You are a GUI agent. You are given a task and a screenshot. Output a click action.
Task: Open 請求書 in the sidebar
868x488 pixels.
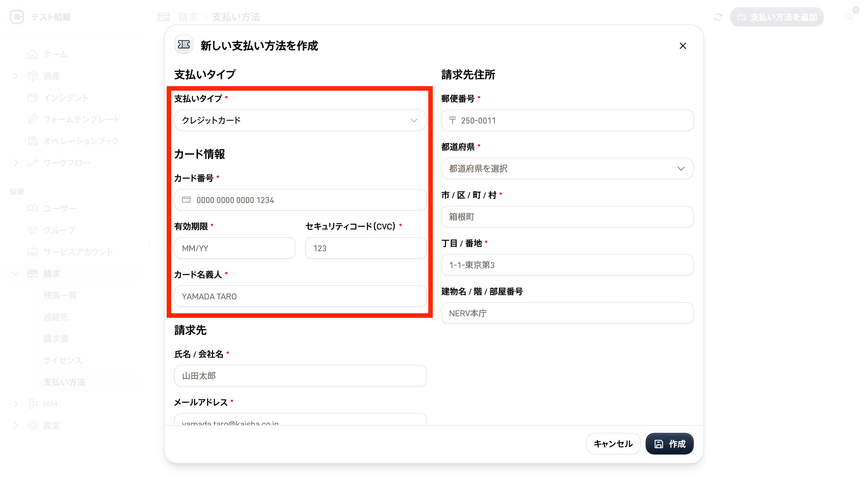tap(56, 339)
